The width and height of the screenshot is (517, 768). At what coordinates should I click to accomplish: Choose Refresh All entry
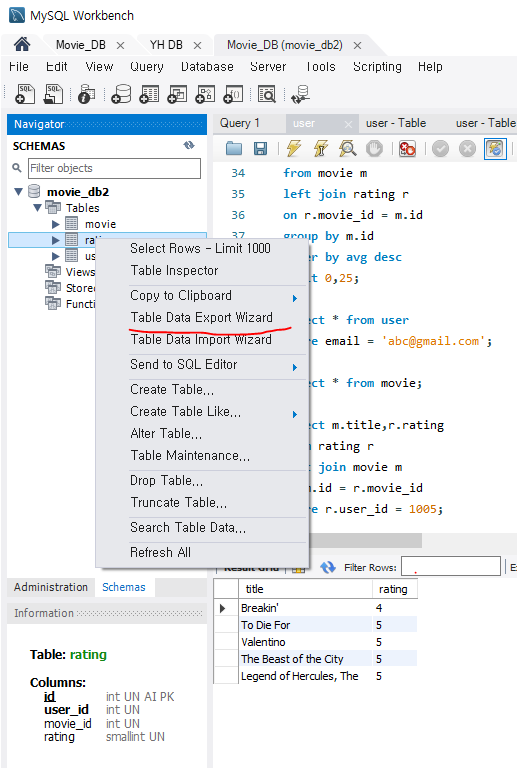click(160, 553)
